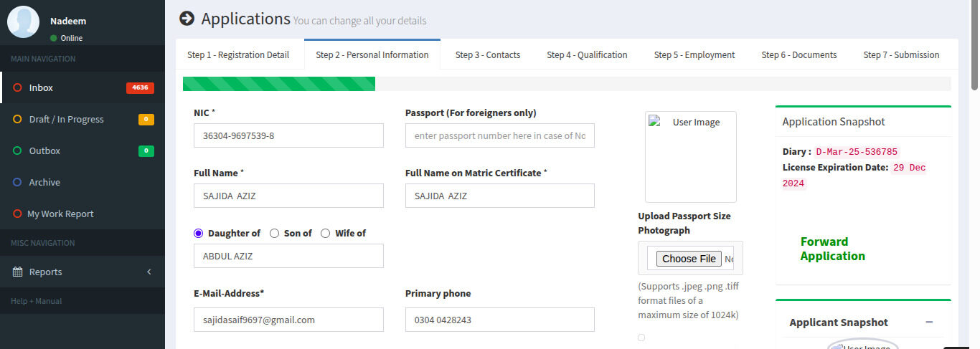980x349 pixels.
Task: Click the Application Snapshot heading
Action: click(x=834, y=122)
